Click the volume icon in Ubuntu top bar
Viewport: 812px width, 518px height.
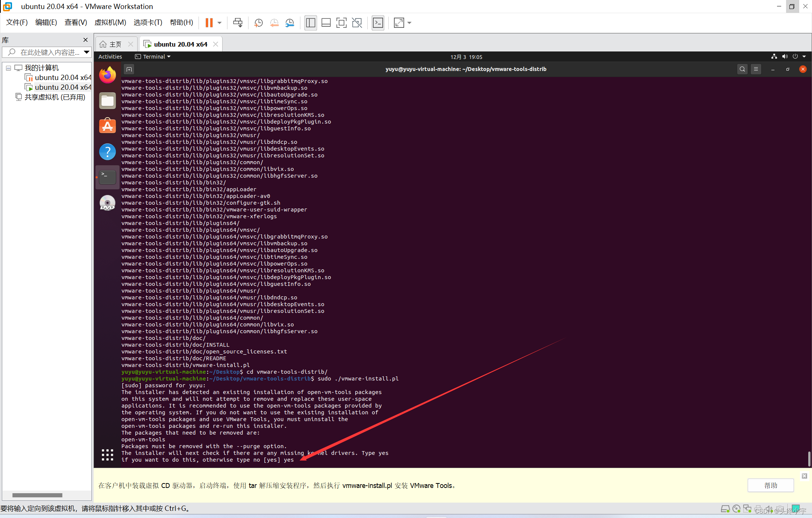[x=785, y=57]
